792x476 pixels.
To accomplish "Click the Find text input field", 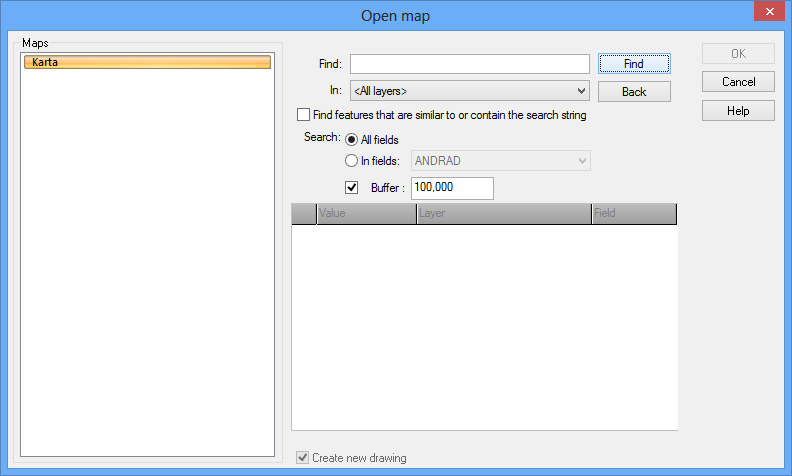I will pyautogui.click(x=469, y=64).
